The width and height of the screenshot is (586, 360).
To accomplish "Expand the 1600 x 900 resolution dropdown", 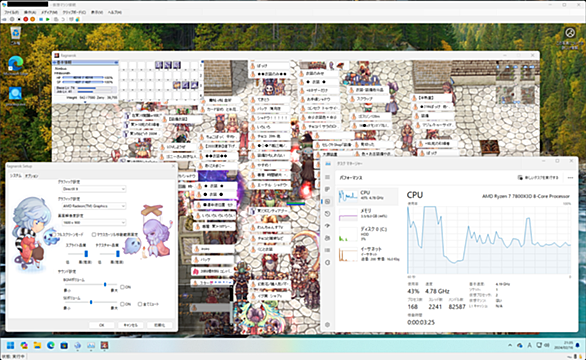I will pos(94,222).
